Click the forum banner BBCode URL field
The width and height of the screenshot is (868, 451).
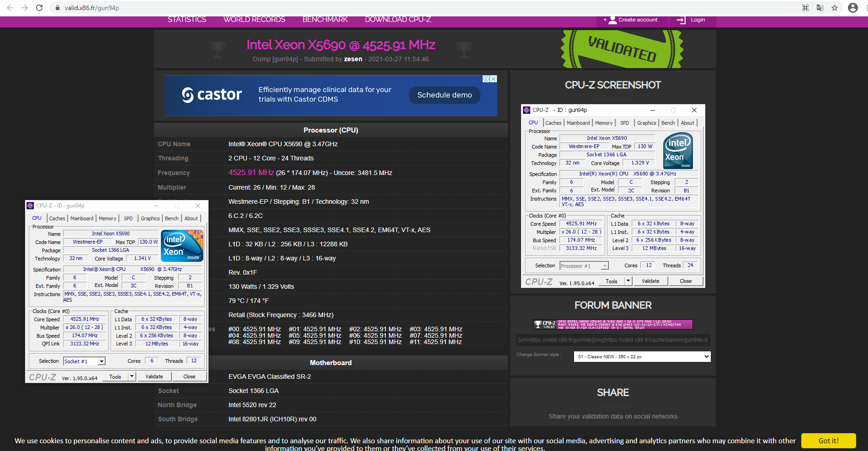[x=612, y=340]
